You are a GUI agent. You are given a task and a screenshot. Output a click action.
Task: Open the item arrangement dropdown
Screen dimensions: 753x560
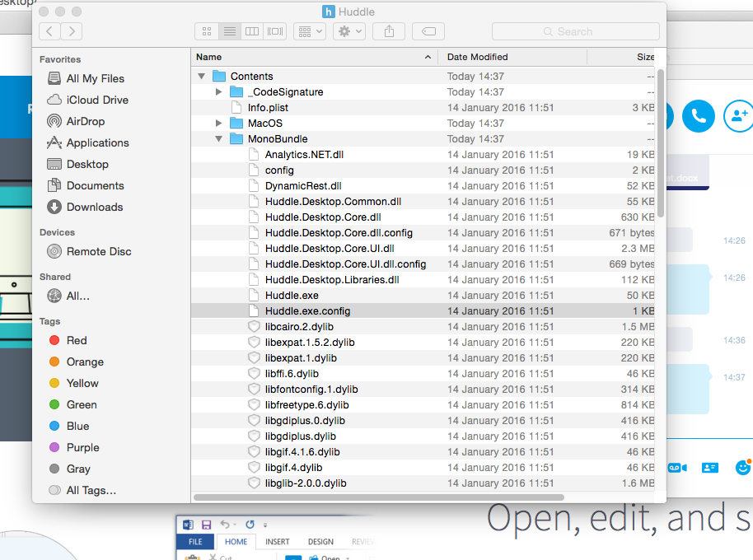(310, 31)
